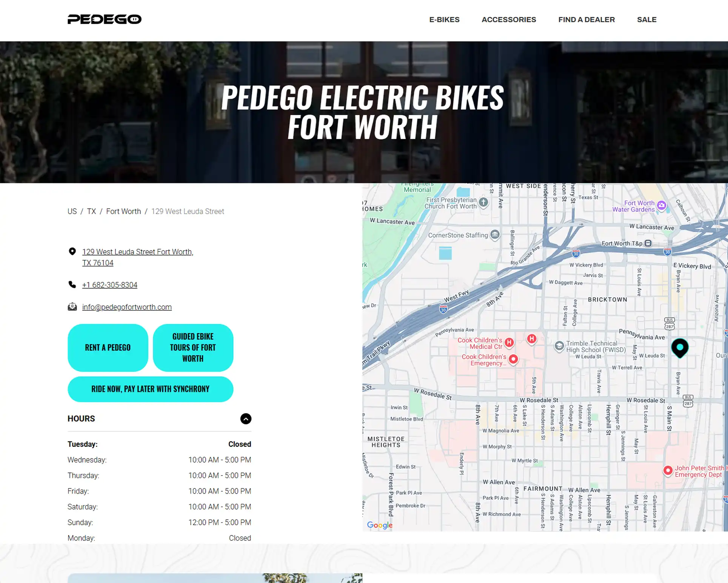Click Wednesday hours 10:00 AM - 5:00 PM
728x583 pixels.
pos(220,460)
